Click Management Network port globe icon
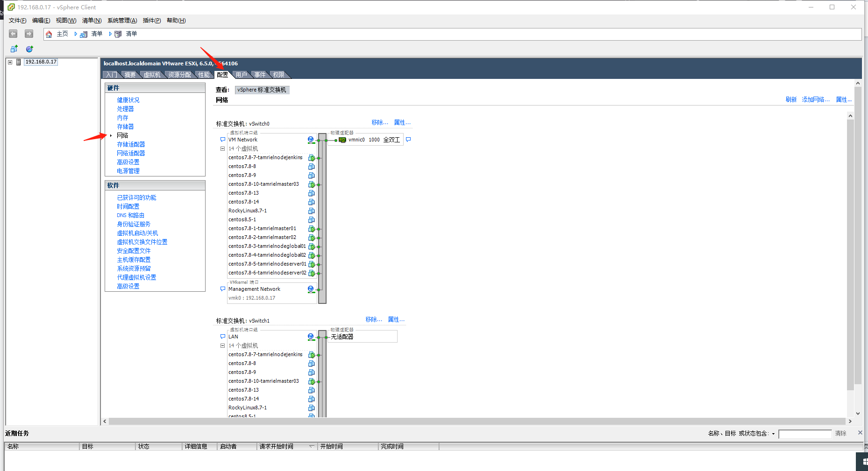This screenshot has height=471, width=868. [311, 289]
